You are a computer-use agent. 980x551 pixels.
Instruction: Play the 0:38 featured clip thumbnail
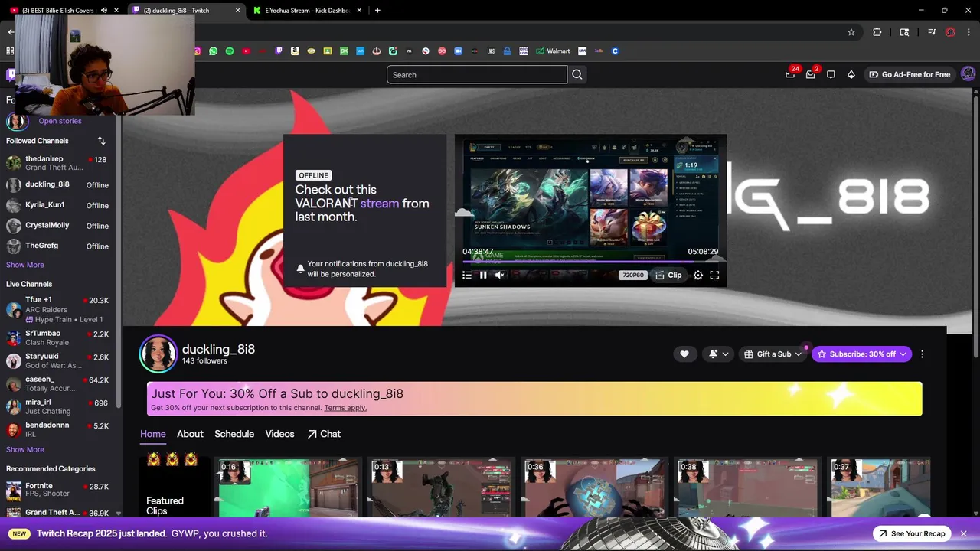pyautogui.click(x=747, y=488)
